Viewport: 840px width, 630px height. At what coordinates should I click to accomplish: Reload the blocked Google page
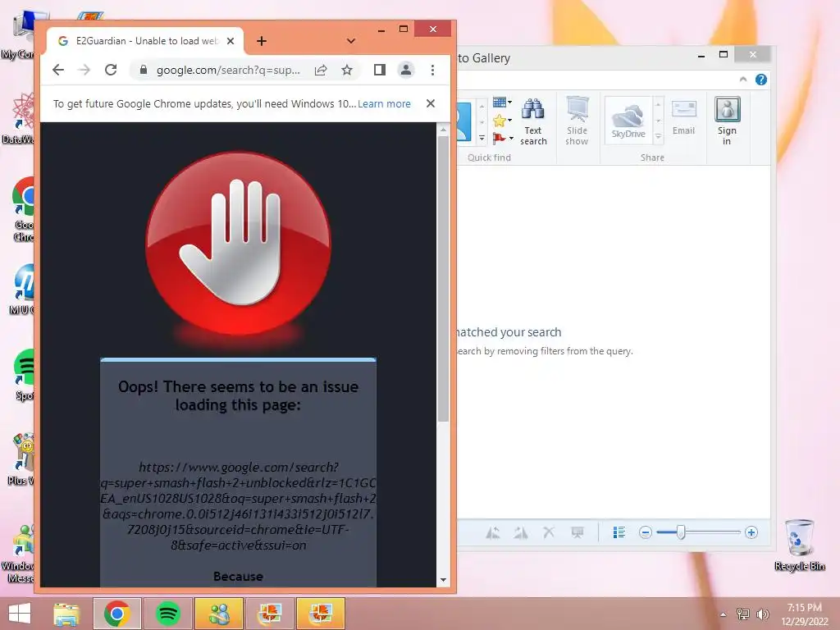pos(111,70)
